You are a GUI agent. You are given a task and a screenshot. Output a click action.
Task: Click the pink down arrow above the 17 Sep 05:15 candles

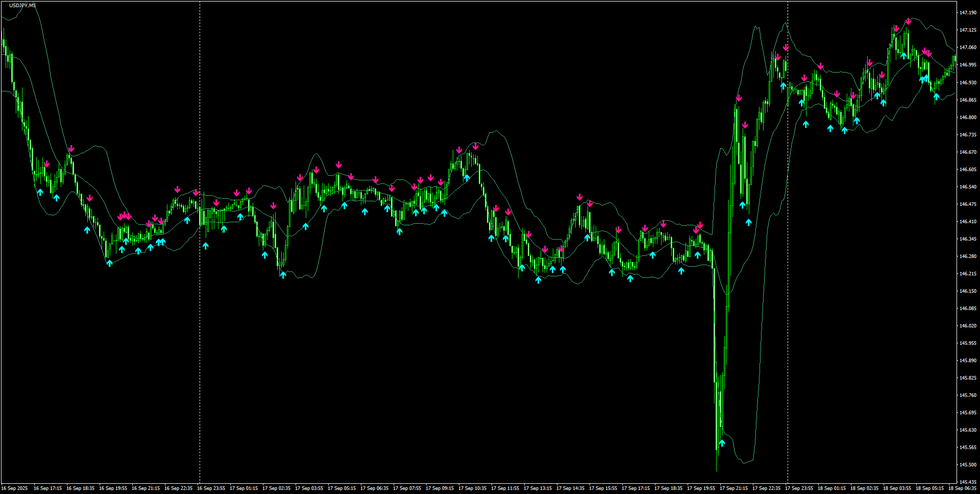[339, 164]
